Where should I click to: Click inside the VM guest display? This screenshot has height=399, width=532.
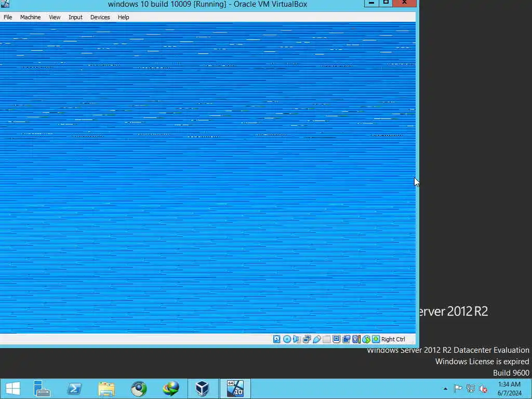(x=208, y=178)
